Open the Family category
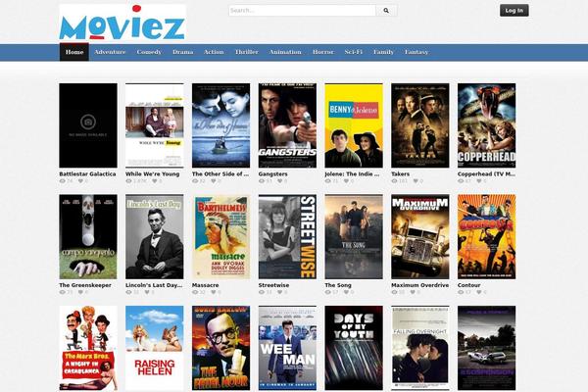Viewport: 588px width, 392px height. (383, 52)
